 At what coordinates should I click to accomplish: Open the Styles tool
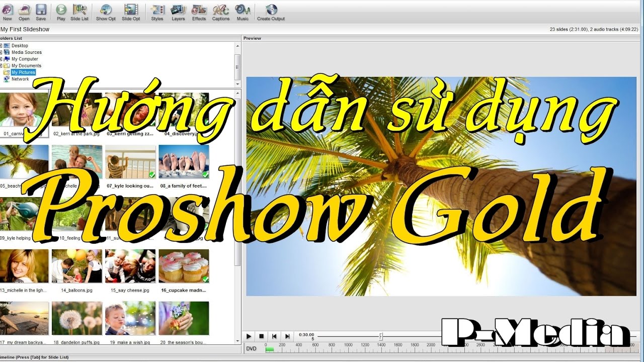tap(157, 12)
